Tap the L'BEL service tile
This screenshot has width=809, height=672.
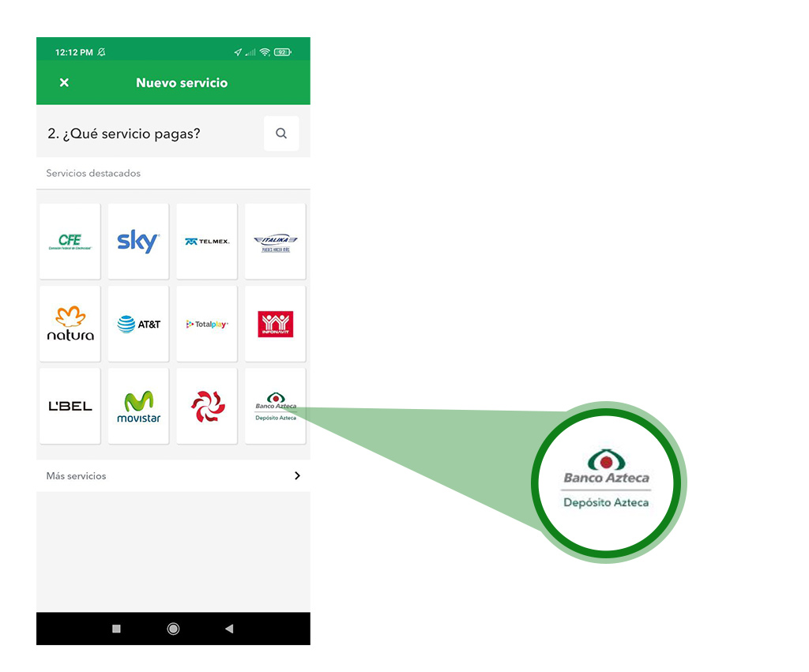tap(70, 406)
